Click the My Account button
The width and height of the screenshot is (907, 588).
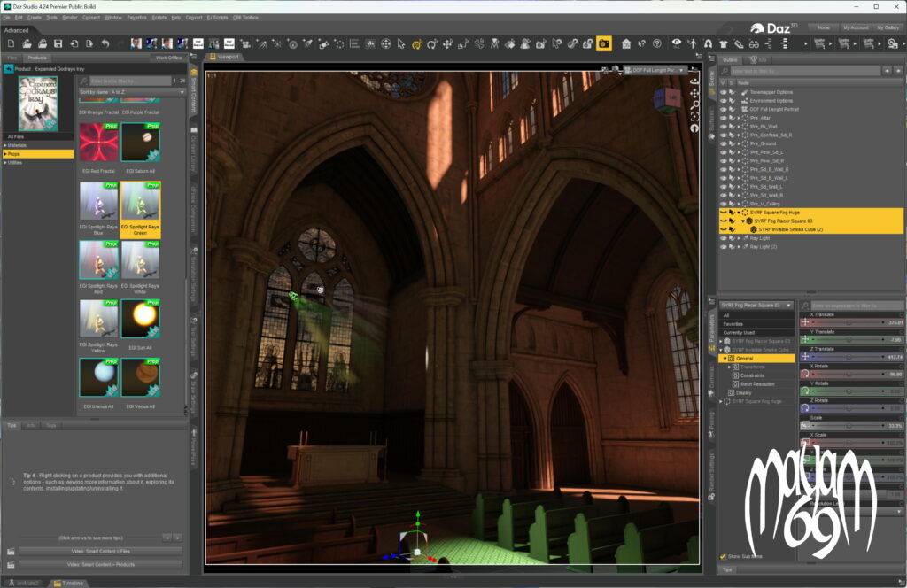(x=856, y=27)
